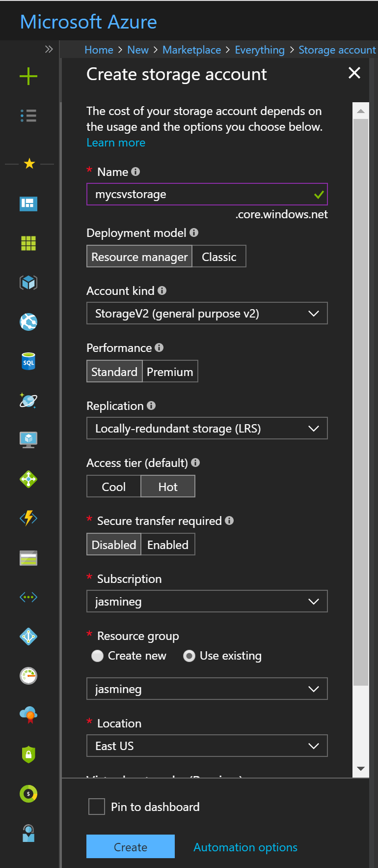
Task: Click scrollbar down arrow
Action: click(x=361, y=769)
